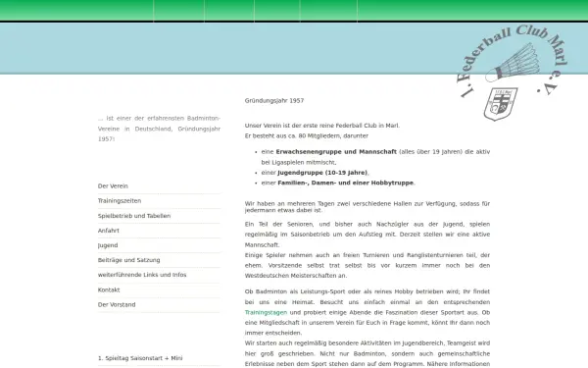Click the bold Jugendgruppe (10-19 Jahre) text
Screen dimensions: 588x368
coord(322,173)
